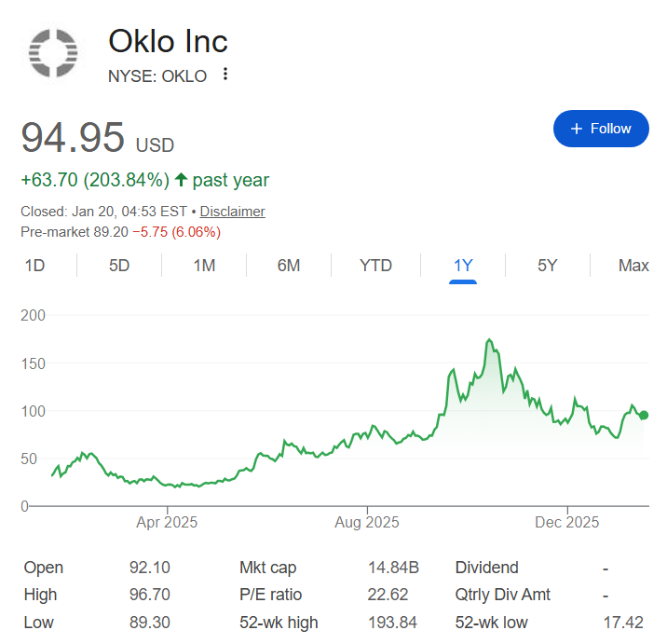Click the chart peak near 175

[x=490, y=341]
